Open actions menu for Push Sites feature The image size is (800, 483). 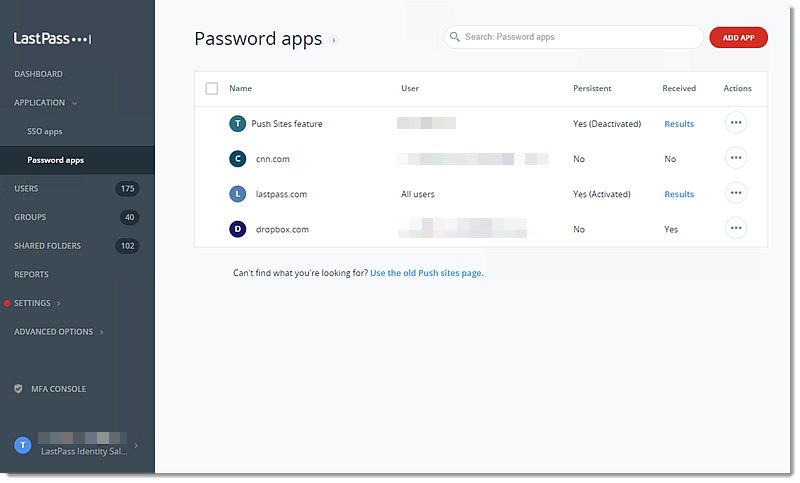coord(736,123)
